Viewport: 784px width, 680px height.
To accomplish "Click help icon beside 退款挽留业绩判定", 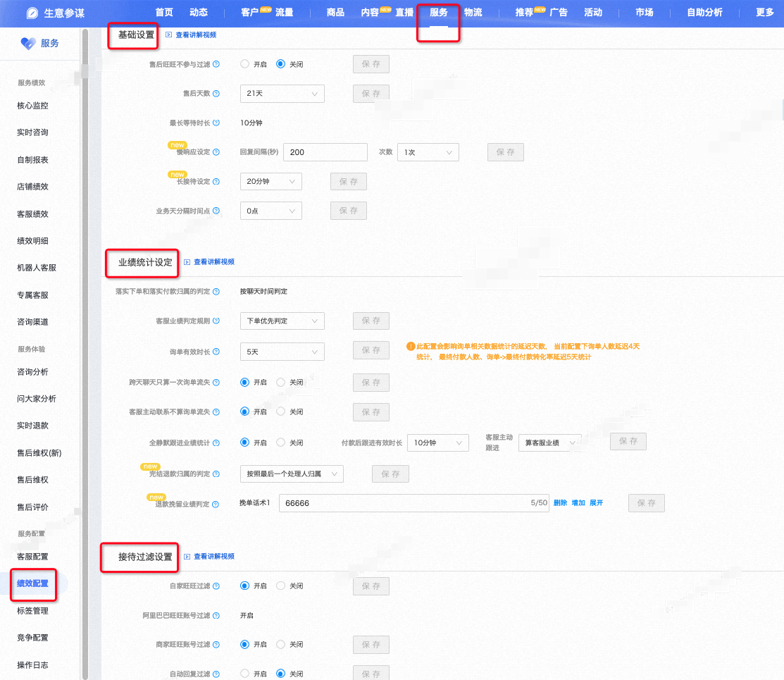I will click(216, 505).
